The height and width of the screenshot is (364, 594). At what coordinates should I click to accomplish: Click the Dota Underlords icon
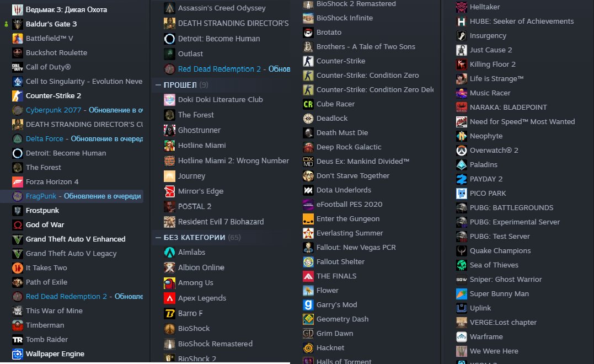[x=308, y=190]
